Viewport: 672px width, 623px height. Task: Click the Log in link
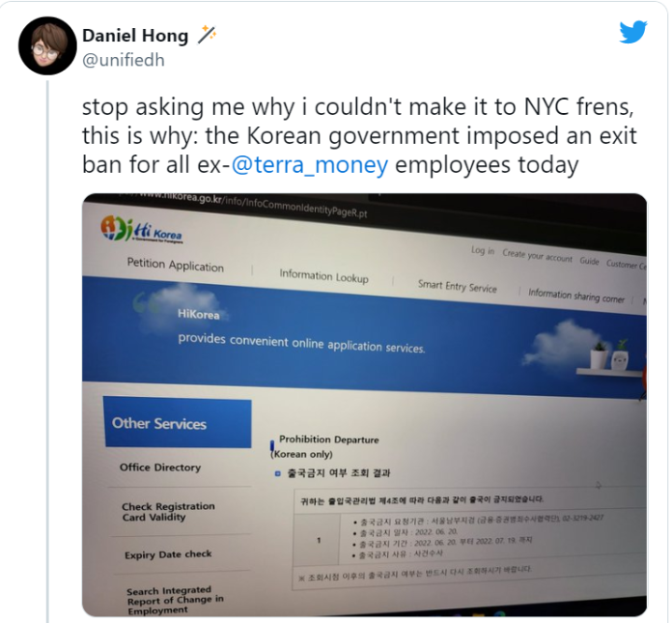[483, 250]
